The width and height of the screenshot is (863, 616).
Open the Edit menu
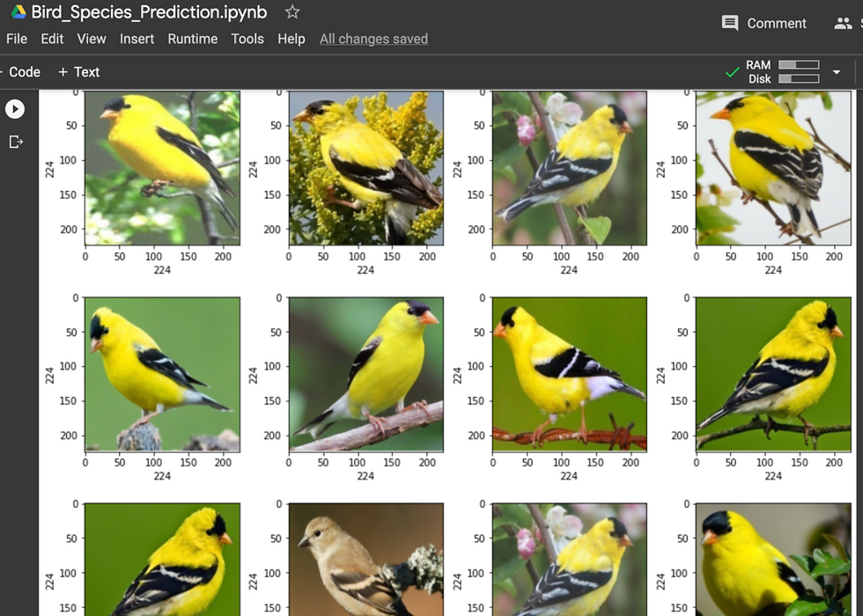52,39
